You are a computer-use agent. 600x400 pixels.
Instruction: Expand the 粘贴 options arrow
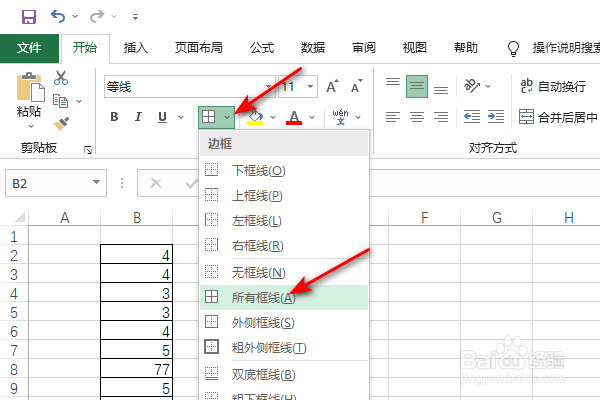tap(31, 126)
